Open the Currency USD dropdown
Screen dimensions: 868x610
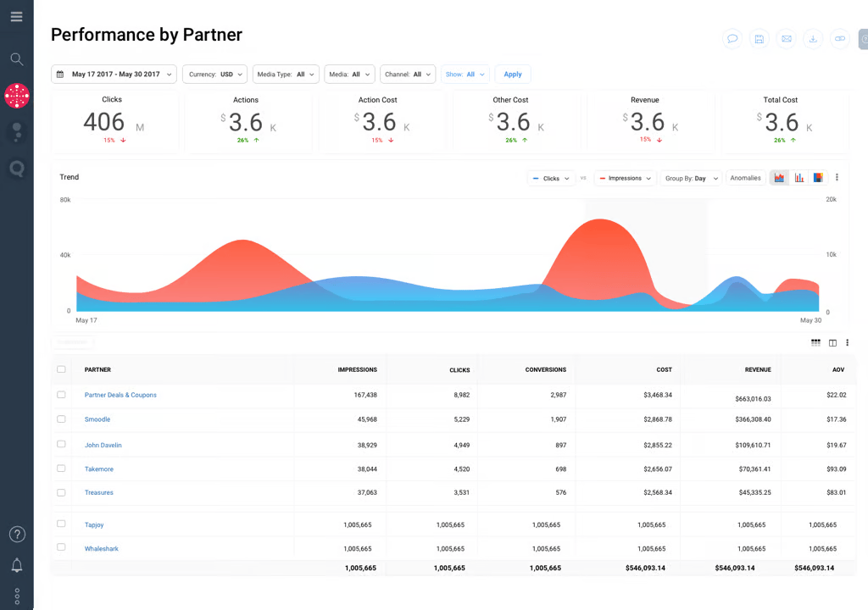(214, 75)
